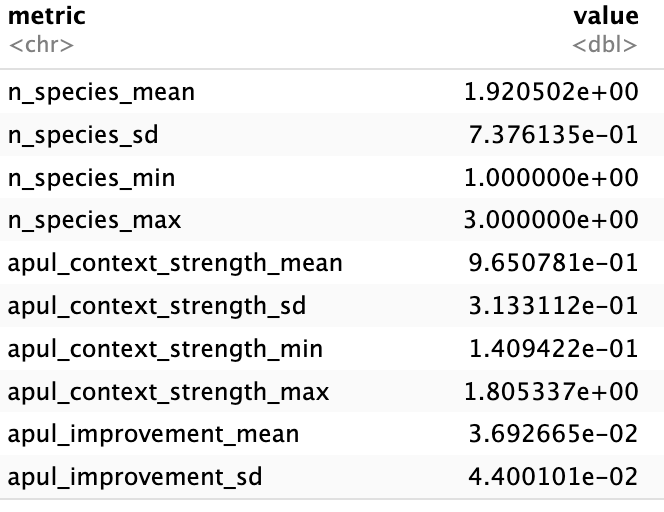Image resolution: width=664 pixels, height=512 pixels.
Task: Click the apul_context_strength_max label
Action: [168, 391]
